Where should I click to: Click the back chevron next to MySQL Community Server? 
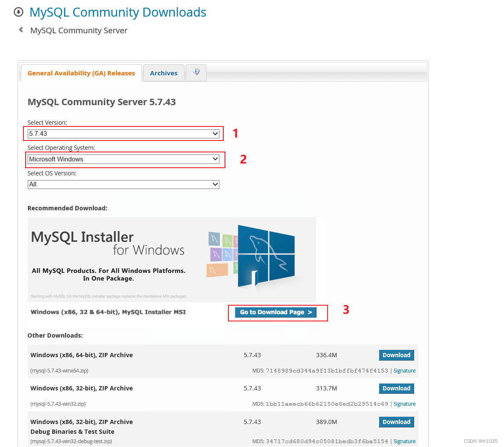point(21,29)
